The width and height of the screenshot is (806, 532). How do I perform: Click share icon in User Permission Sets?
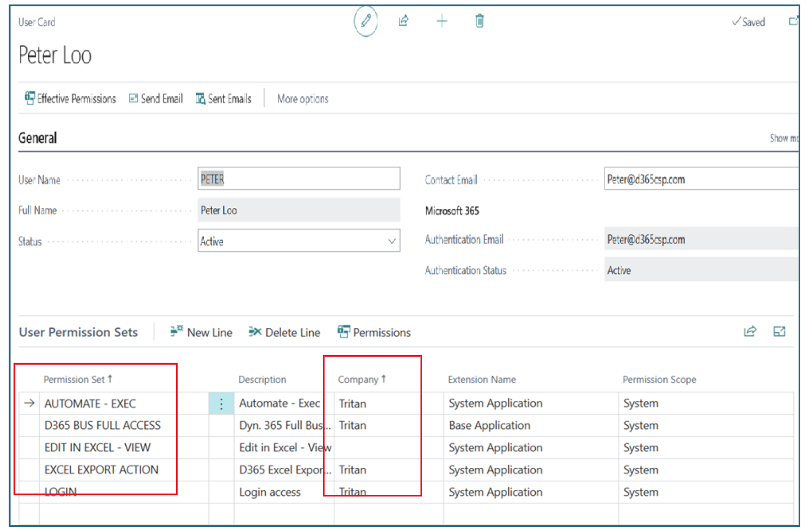(749, 331)
